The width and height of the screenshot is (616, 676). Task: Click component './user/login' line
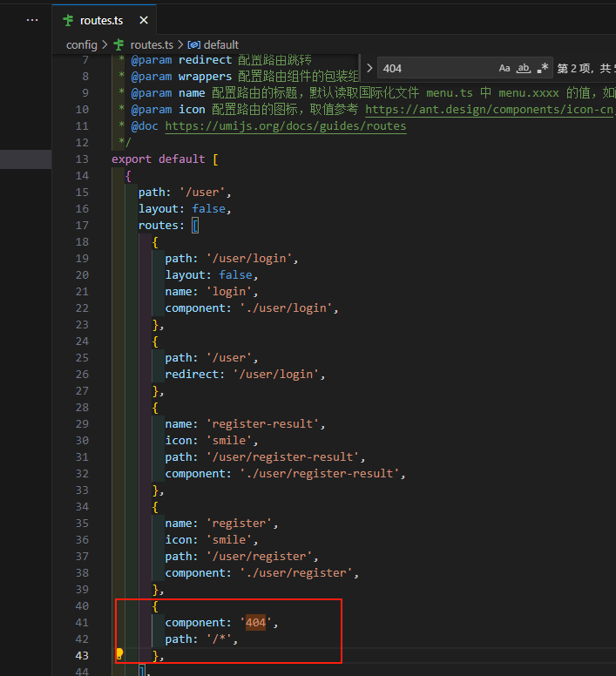coord(251,308)
